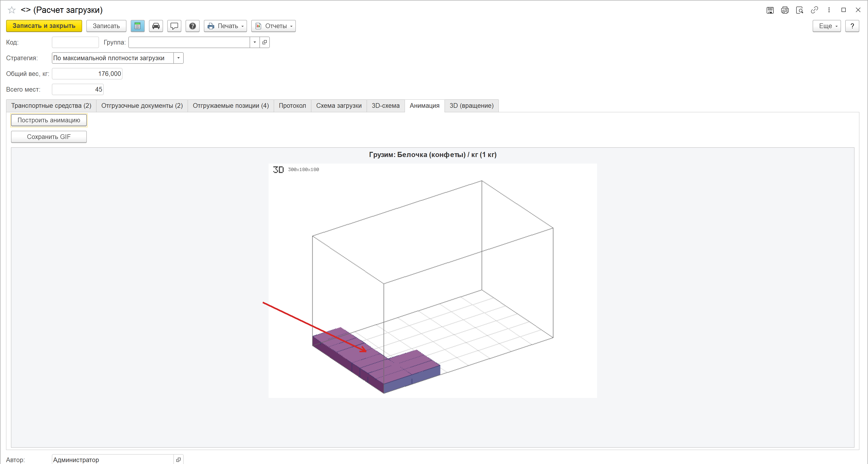Image resolution: width=868 pixels, height=464 pixels.
Task: Click Сохранить GIF button
Action: tap(49, 137)
